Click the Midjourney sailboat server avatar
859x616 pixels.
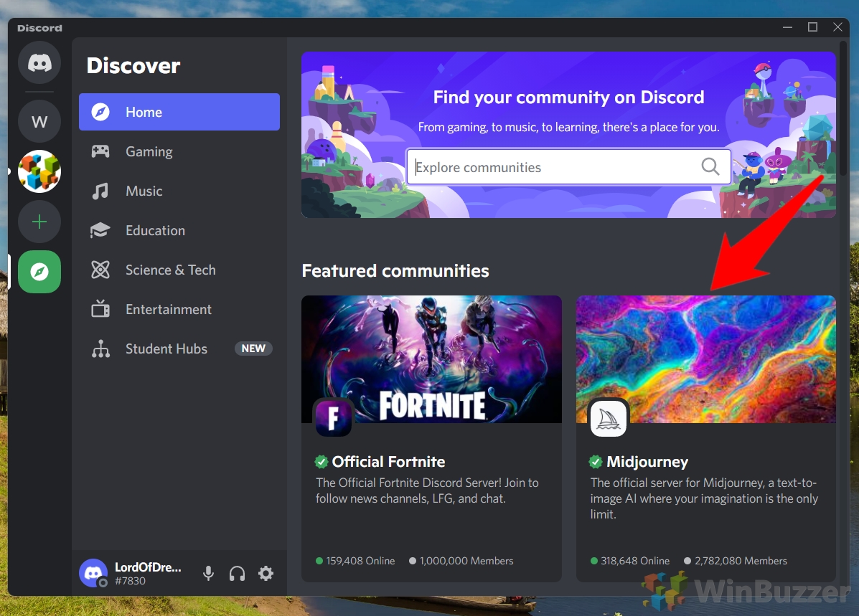pyautogui.click(x=608, y=418)
